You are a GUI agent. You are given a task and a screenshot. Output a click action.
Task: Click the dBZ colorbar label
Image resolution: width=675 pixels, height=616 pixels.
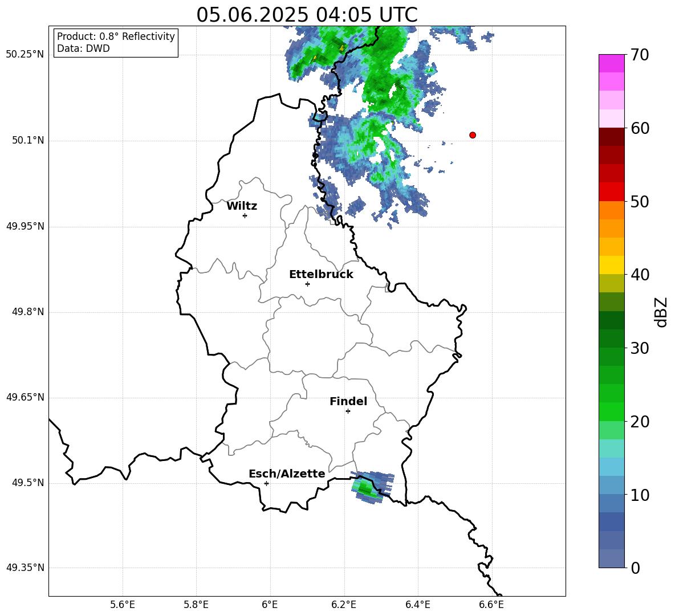[x=661, y=312]
